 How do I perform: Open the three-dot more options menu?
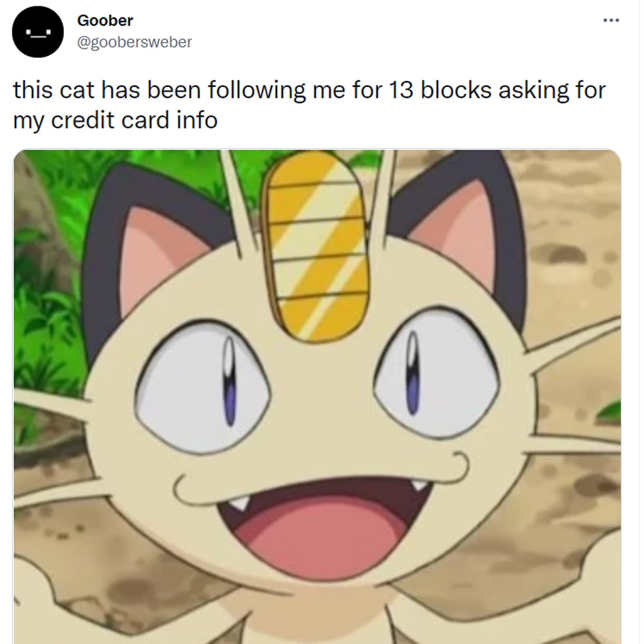[611, 20]
